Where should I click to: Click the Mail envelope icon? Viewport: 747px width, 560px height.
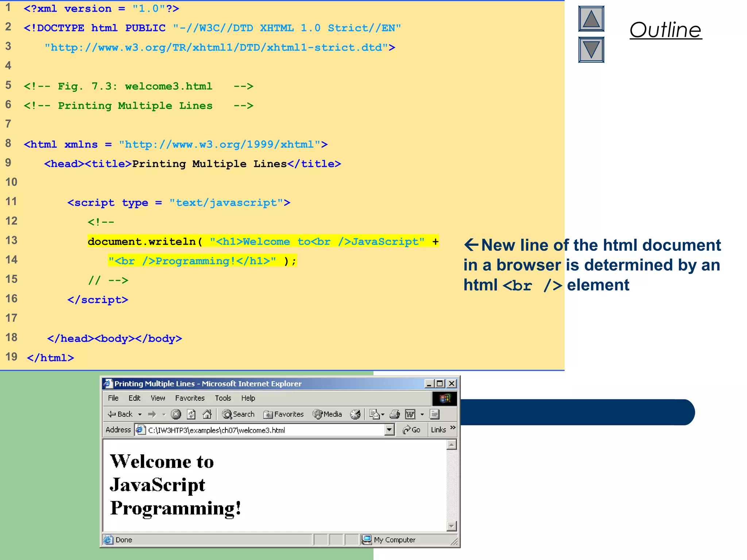coord(375,414)
